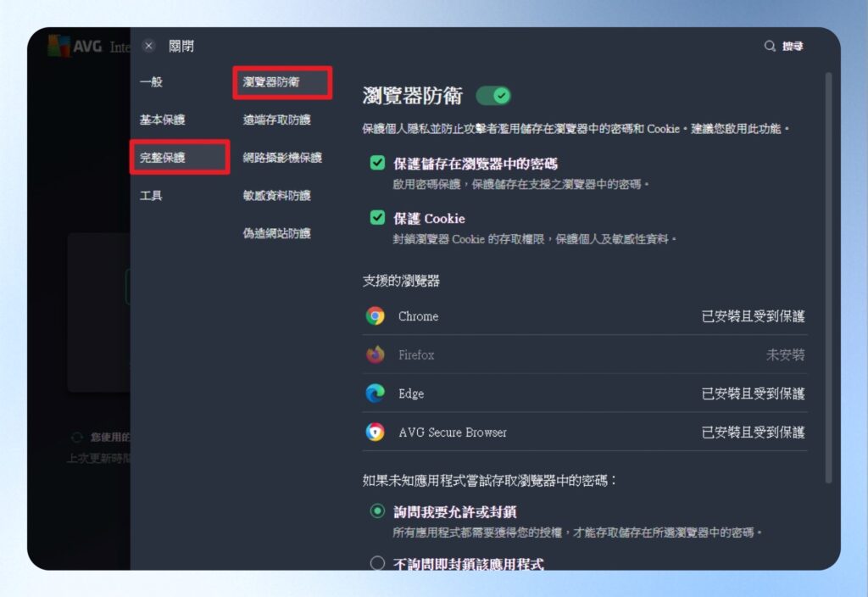Click the magnifier search icon

pyautogui.click(x=770, y=46)
